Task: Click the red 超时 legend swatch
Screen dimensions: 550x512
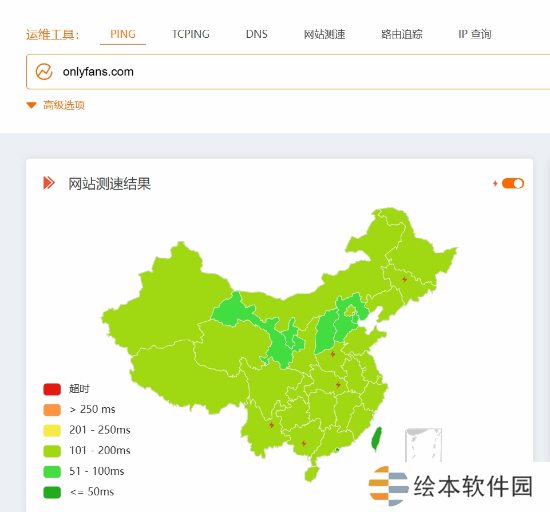Action: (x=52, y=389)
